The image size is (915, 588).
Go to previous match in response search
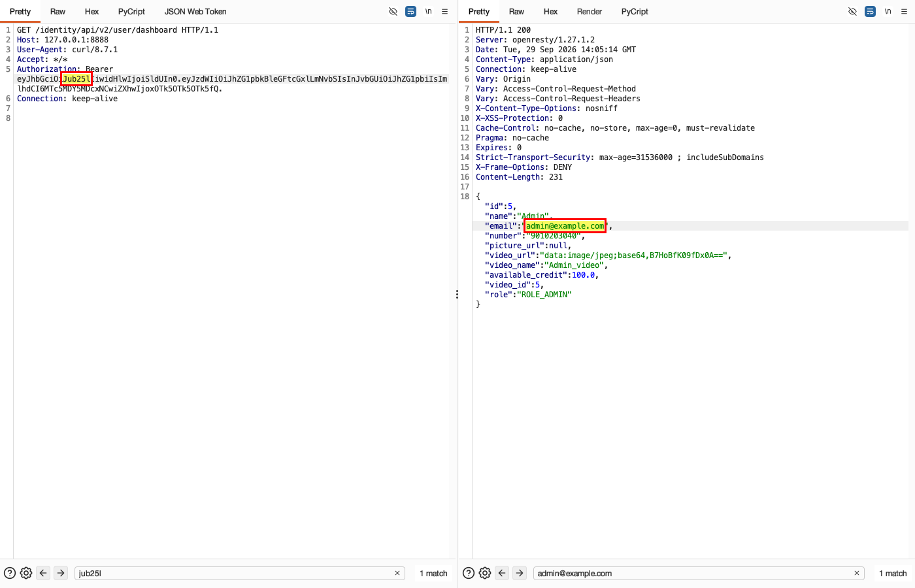click(x=502, y=573)
